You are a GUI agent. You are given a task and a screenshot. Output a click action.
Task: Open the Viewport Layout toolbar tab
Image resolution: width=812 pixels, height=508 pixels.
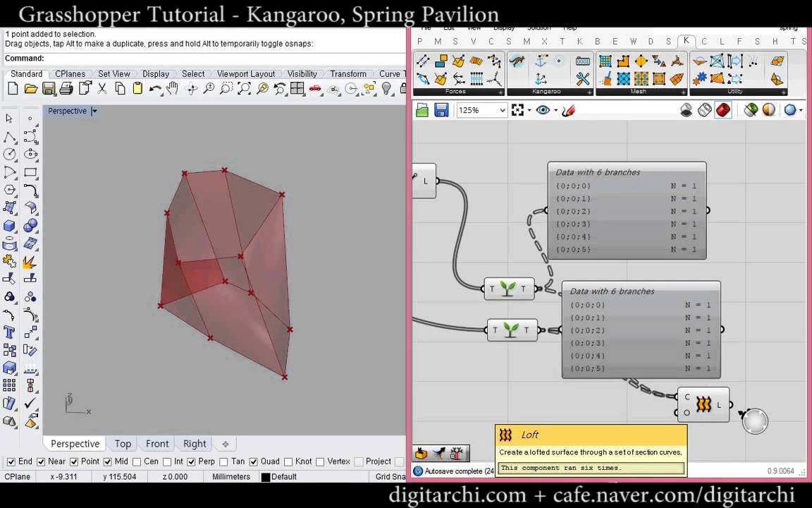245,74
